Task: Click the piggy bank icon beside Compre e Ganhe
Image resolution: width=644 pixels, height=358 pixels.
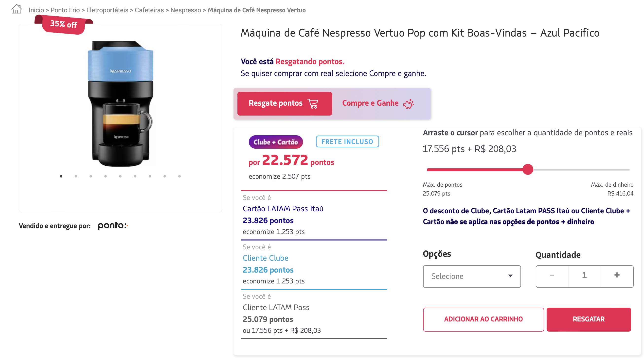Action: tap(409, 103)
